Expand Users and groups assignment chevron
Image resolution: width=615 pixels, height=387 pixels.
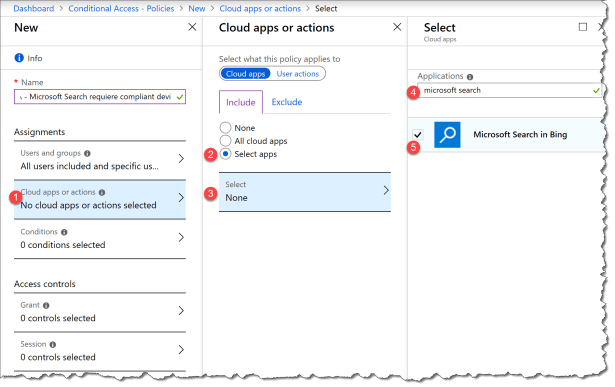point(181,159)
